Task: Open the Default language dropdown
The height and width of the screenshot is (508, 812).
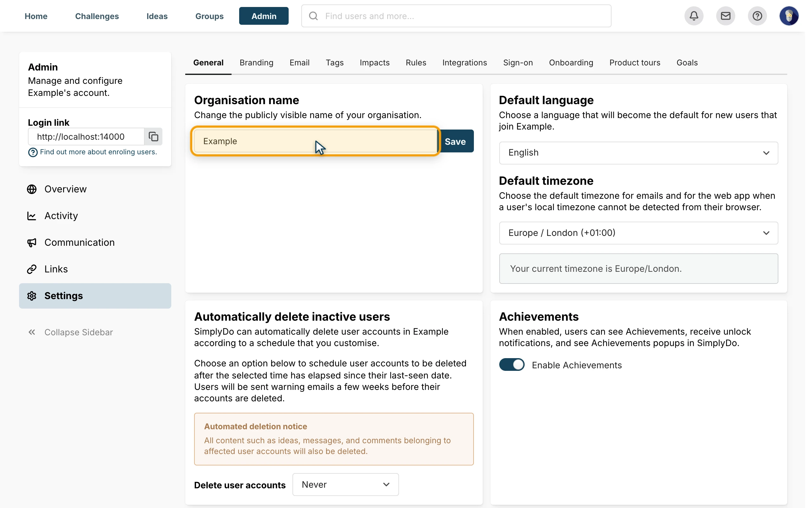Action: 638,153
